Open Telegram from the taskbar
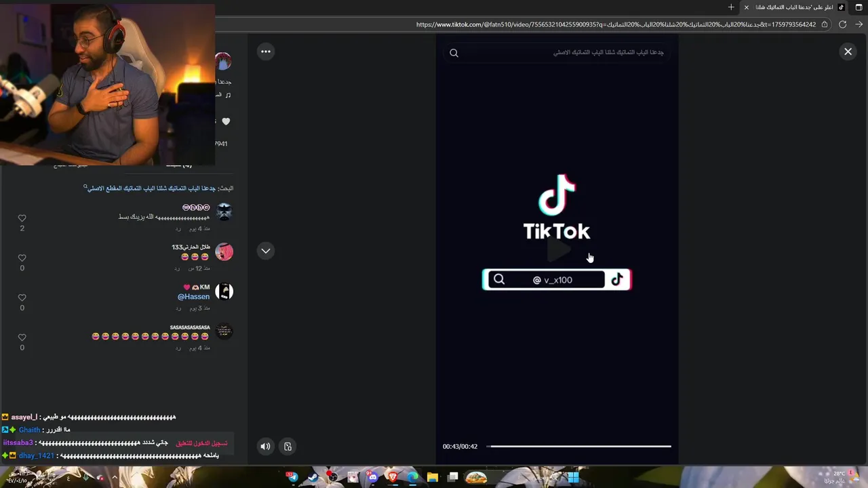Image resolution: width=868 pixels, height=488 pixels. tap(292, 477)
